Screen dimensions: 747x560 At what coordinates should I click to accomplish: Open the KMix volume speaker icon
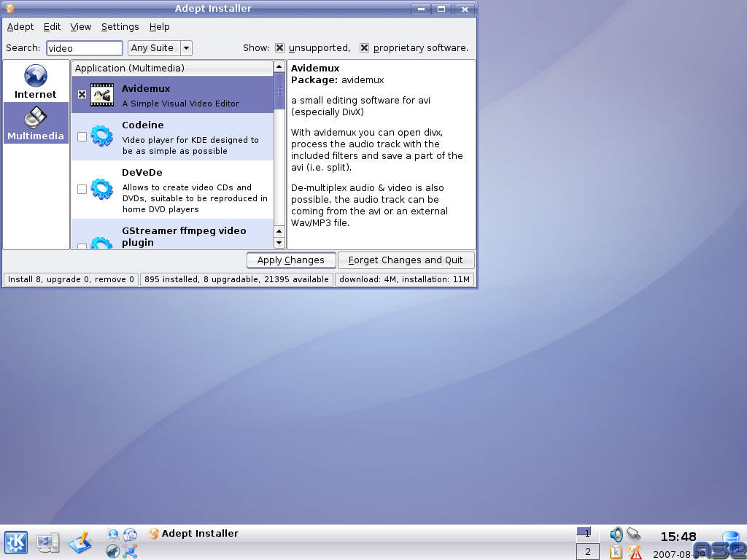coord(616,534)
